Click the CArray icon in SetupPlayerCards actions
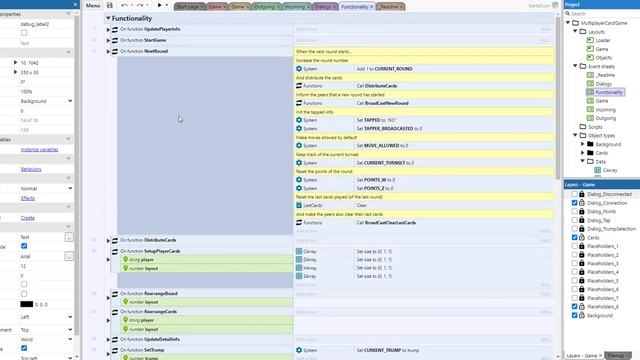 pos(299,251)
